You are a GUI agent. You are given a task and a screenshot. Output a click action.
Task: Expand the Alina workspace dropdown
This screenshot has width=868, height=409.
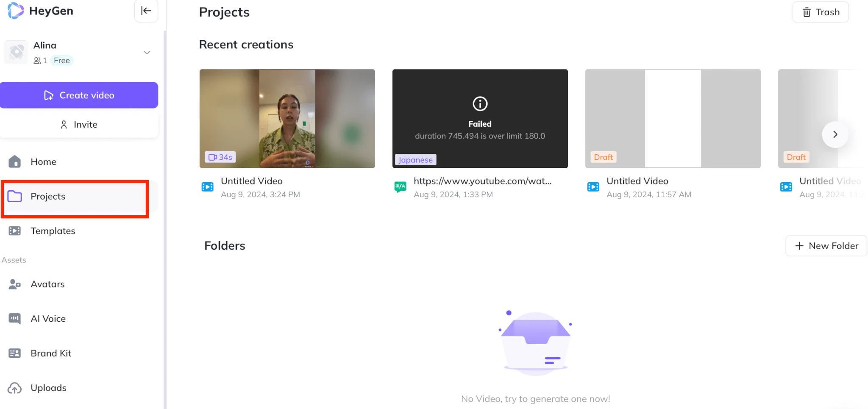pos(147,53)
